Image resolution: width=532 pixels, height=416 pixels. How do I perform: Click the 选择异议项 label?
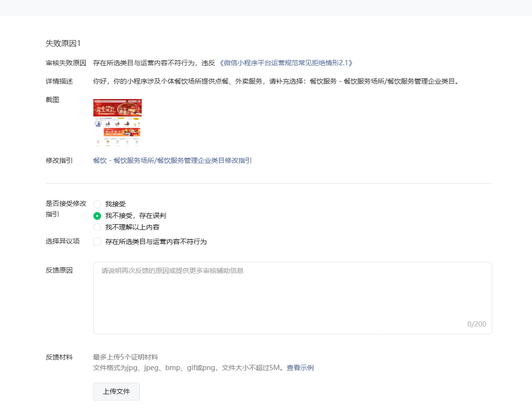[62, 241]
